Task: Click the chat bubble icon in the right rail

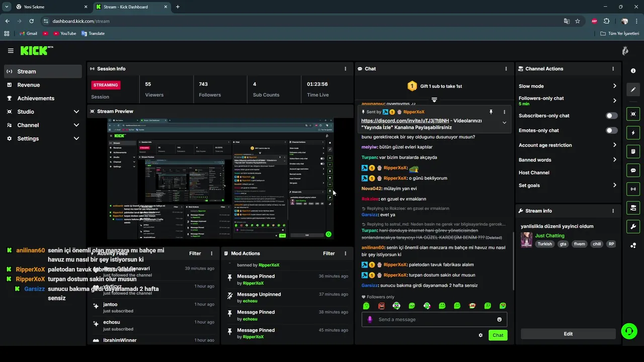Action: point(633,170)
